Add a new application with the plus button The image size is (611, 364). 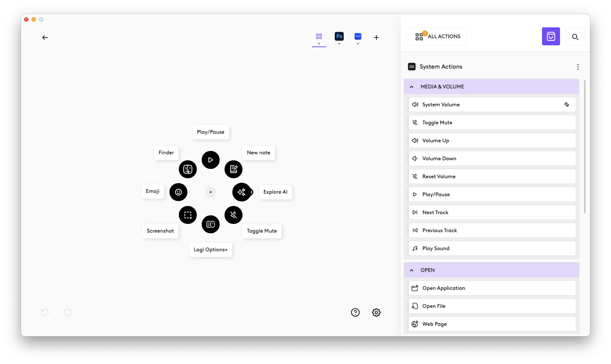pos(376,37)
